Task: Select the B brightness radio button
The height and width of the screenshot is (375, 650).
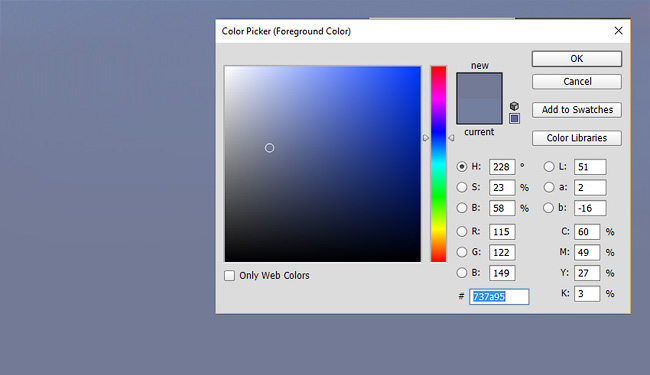Action: (461, 208)
